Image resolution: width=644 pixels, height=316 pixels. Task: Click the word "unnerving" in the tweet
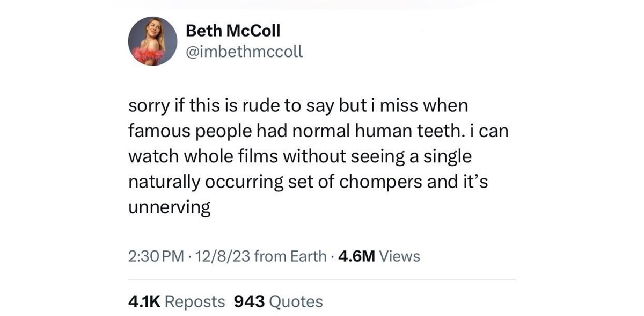170,207
